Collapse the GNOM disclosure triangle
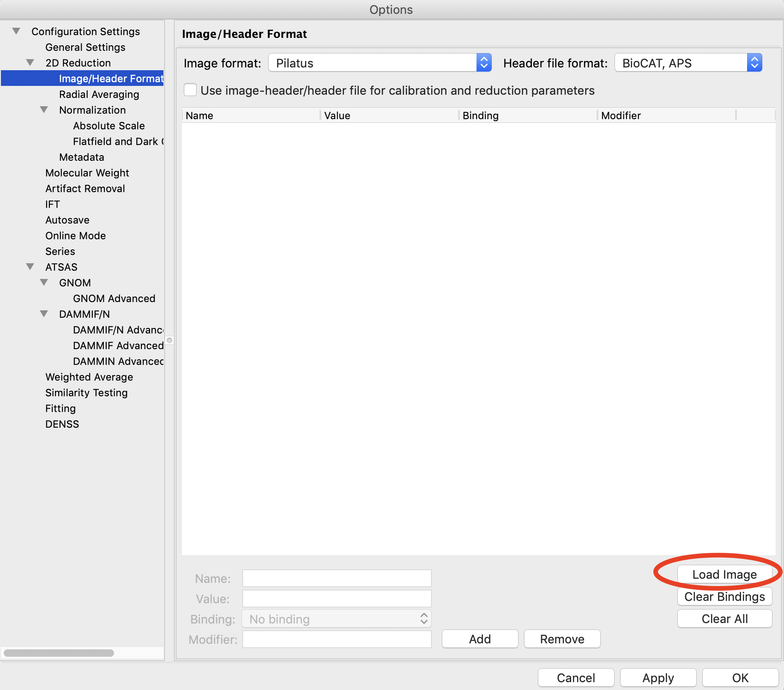 coord(44,283)
